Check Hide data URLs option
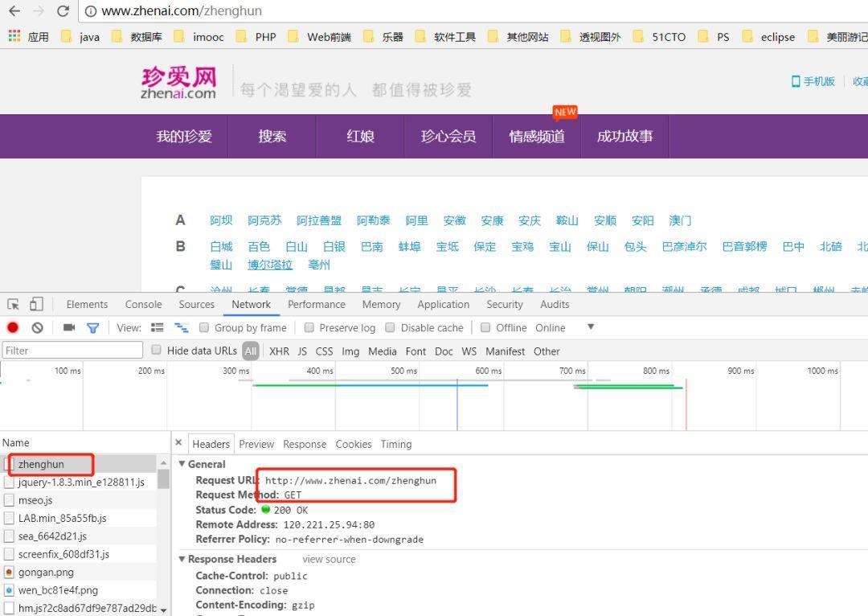Screen dimensions: 868x616 156,350
